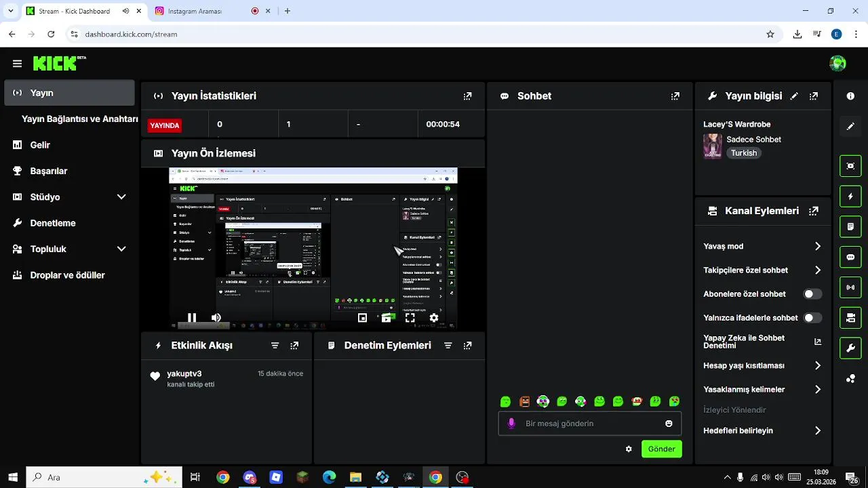The height and width of the screenshot is (488, 868).
Task: Send the message with Gönder button
Action: [662, 449]
